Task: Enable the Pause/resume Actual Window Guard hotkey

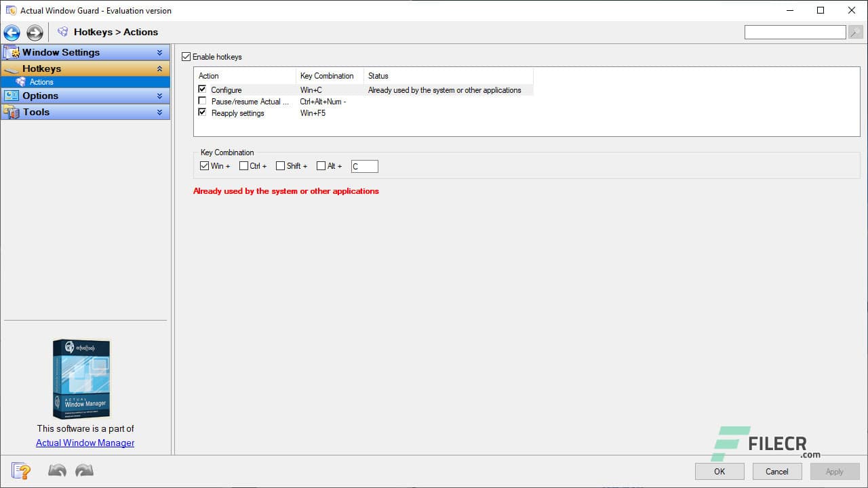Action: tap(201, 101)
